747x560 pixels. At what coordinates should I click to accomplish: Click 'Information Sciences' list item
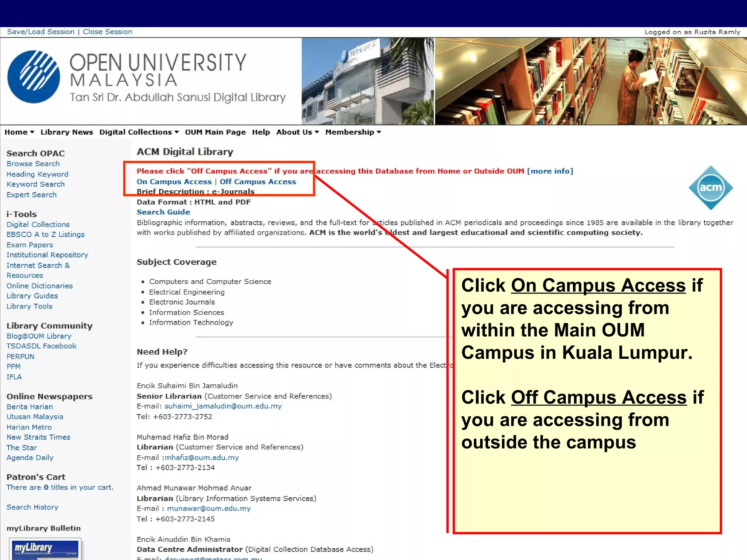click(186, 312)
